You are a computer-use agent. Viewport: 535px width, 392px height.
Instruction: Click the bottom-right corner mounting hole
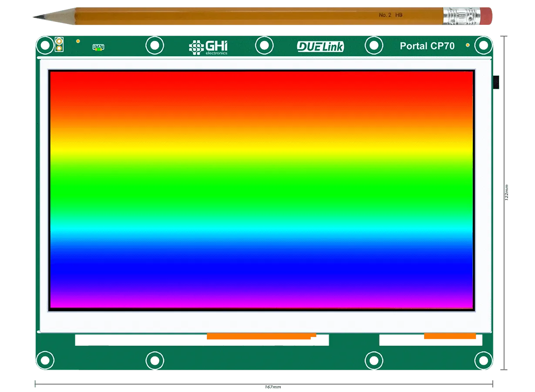pos(483,360)
